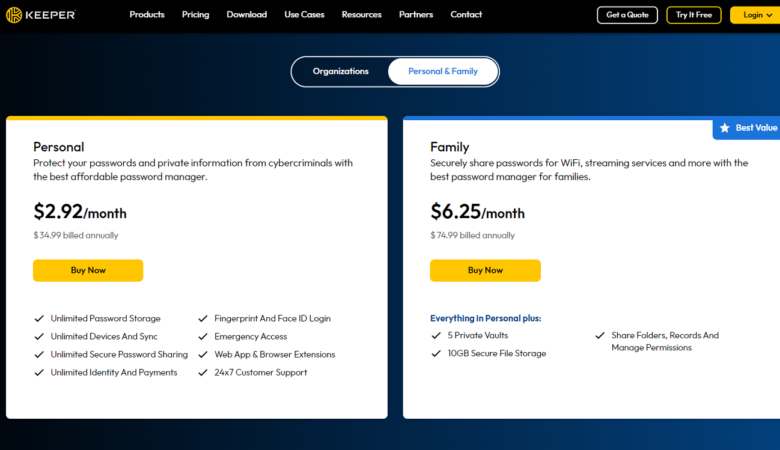Buy Now for the Family plan
The image size is (780, 450).
click(x=485, y=270)
